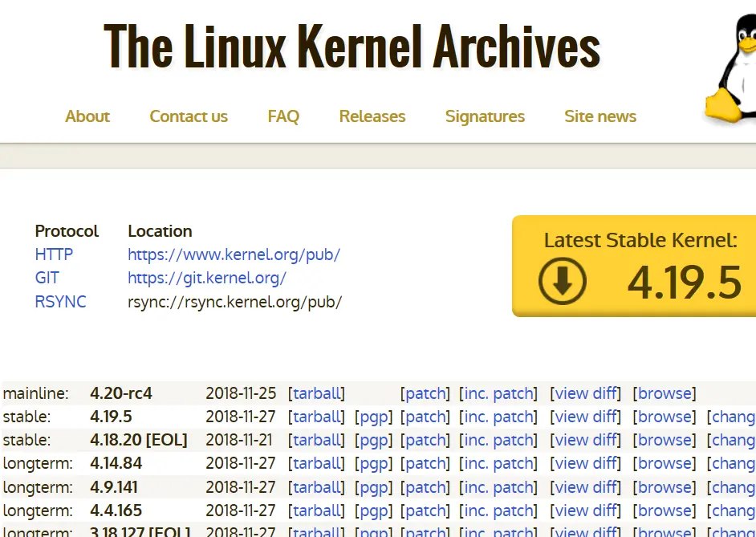View diff for longterm 4.14.84
This screenshot has height=537, width=756.
point(586,463)
